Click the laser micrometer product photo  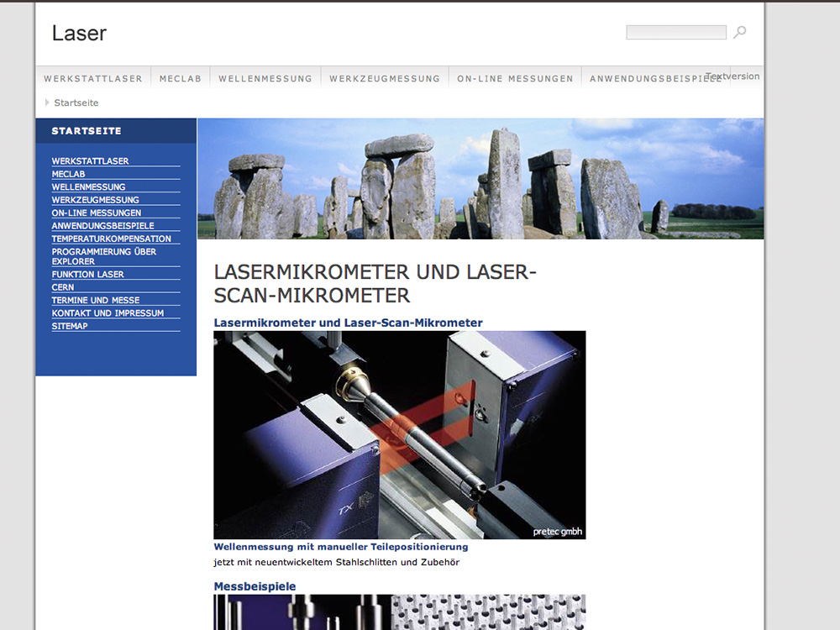399,434
